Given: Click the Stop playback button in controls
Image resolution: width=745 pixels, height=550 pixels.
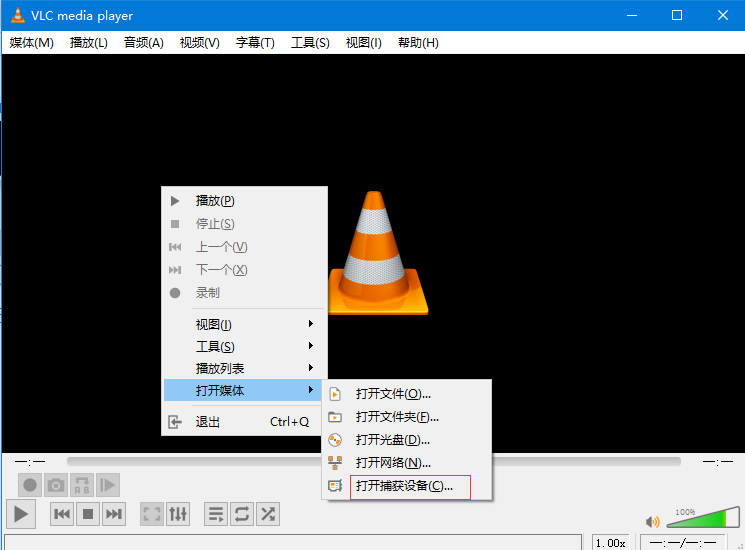Looking at the screenshot, I should pyautogui.click(x=88, y=514).
